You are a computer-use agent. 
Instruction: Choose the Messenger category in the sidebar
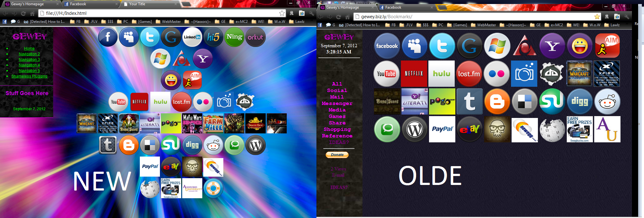click(337, 103)
